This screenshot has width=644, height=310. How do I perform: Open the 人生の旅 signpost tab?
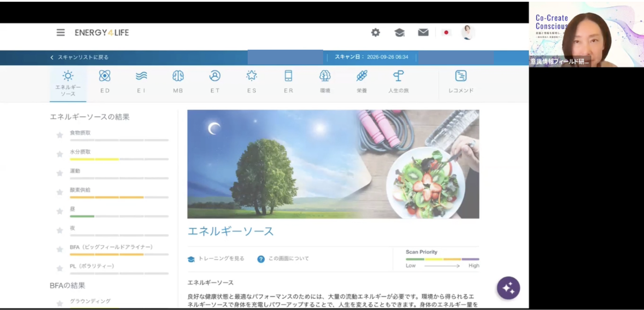[398, 82]
